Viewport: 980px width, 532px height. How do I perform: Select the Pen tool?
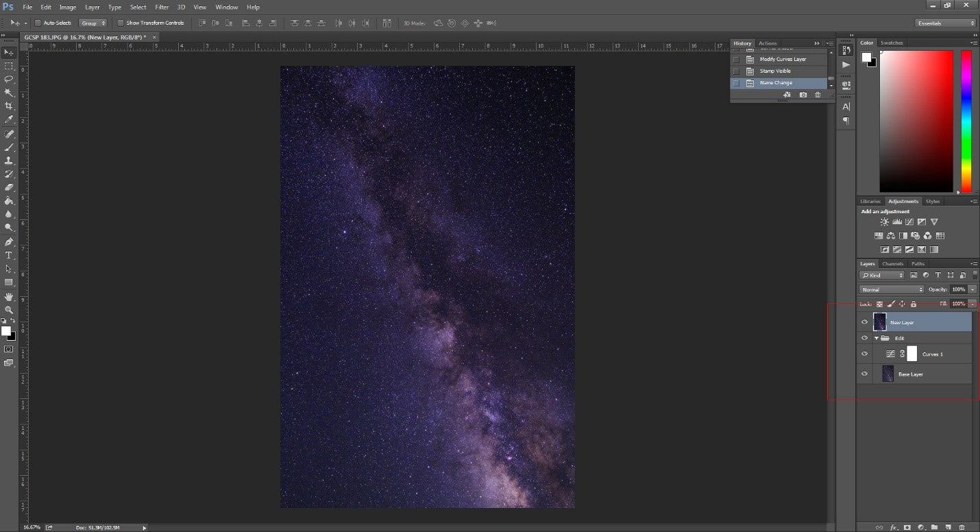click(x=9, y=242)
